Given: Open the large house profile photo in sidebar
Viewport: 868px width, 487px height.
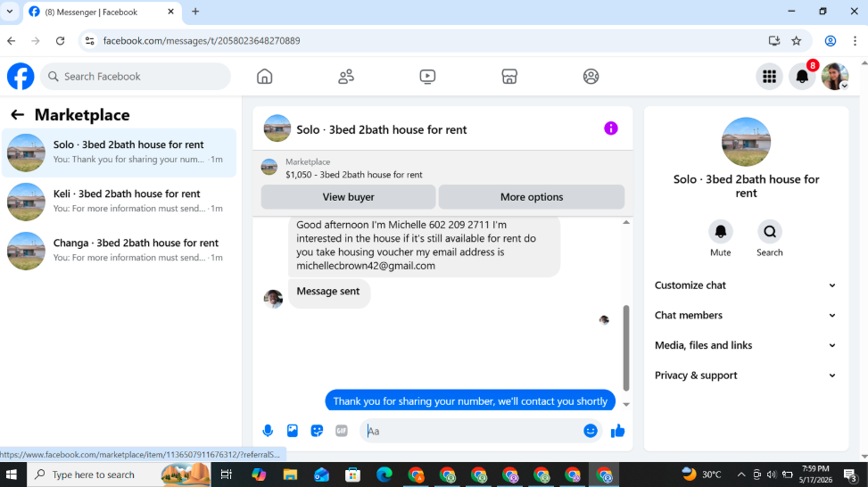Looking at the screenshot, I should pos(746,142).
